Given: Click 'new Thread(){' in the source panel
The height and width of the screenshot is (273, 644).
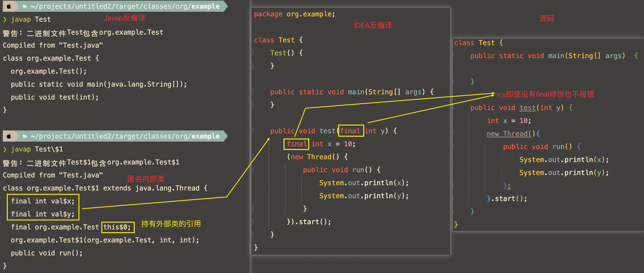Looking at the screenshot, I should (x=513, y=134).
